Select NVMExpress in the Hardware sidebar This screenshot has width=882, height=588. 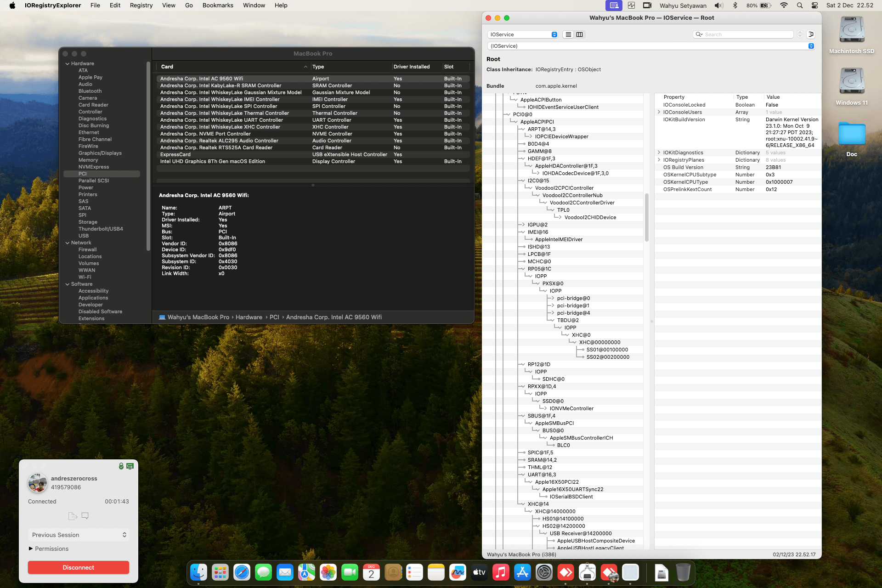click(x=94, y=167)
